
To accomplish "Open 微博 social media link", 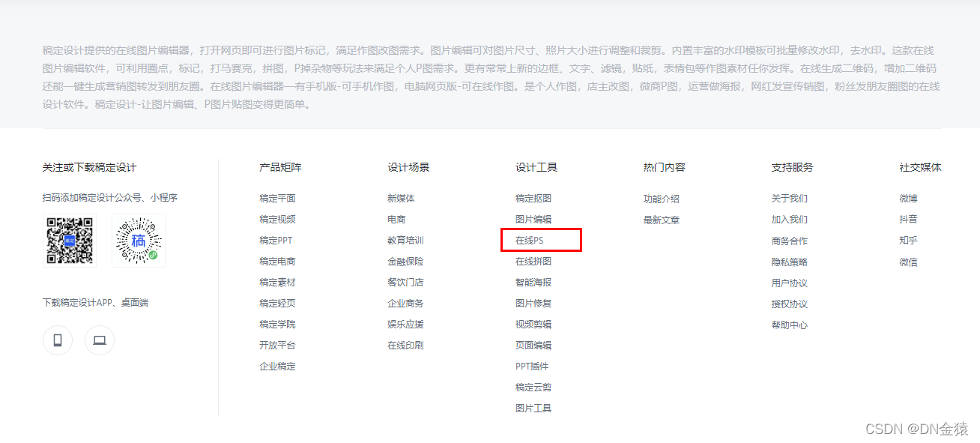I will [x=909, y=199].
